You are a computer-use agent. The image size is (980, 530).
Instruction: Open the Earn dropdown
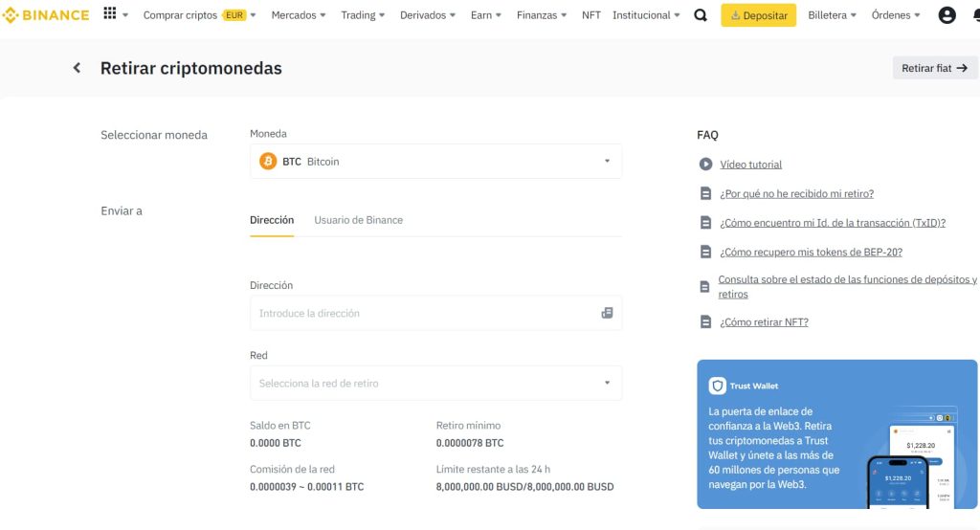click(485, 15)
